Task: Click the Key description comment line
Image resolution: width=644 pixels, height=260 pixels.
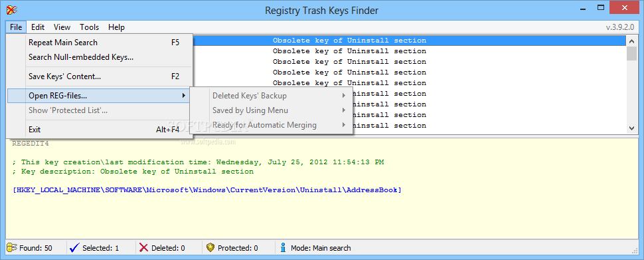Action: point(133,171)
